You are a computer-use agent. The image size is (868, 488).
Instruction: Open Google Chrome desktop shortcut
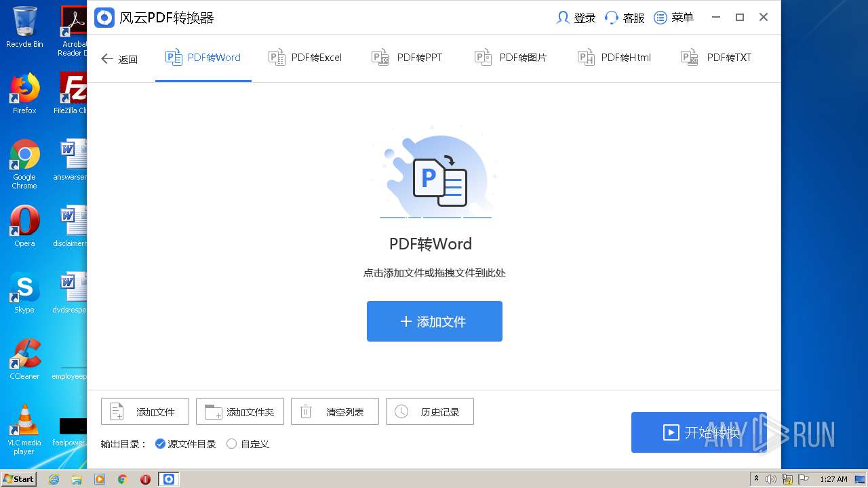point(24,164)
